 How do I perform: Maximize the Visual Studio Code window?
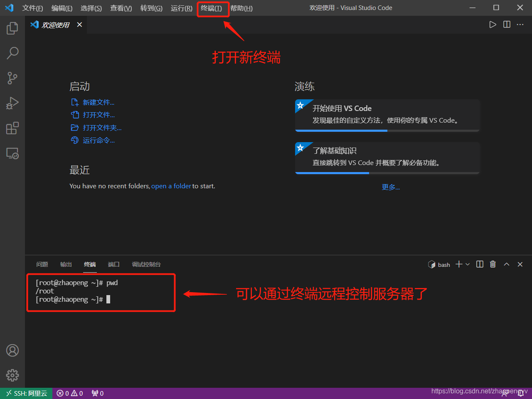point(496,8)
